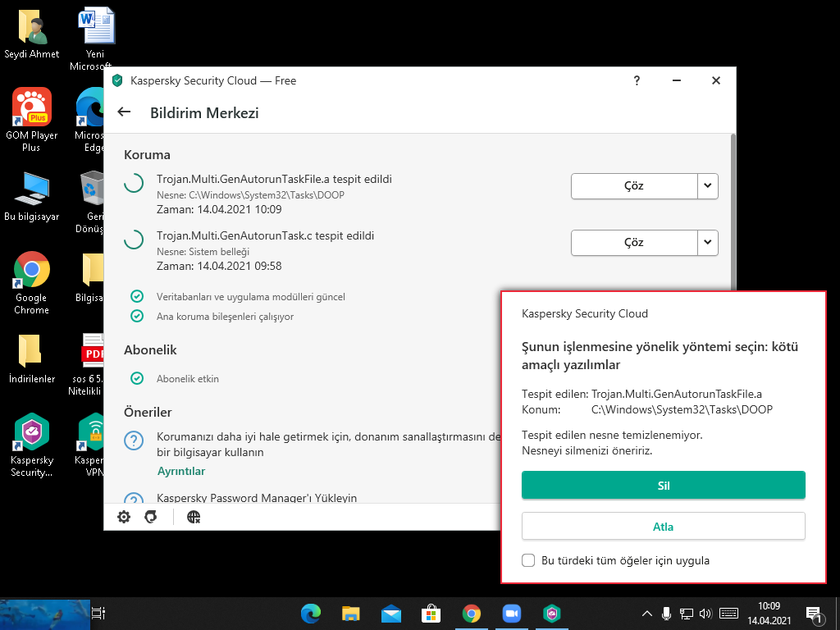Click the Kaspersky shield logo in title bar
The image size is (840, 630).
[x=117, y=80]
